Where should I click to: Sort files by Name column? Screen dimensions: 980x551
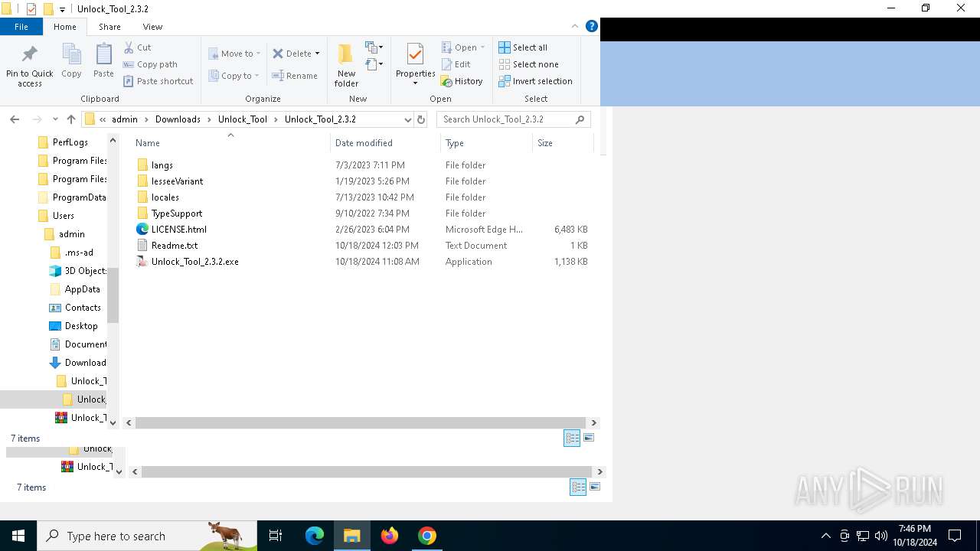coord(230,143)
